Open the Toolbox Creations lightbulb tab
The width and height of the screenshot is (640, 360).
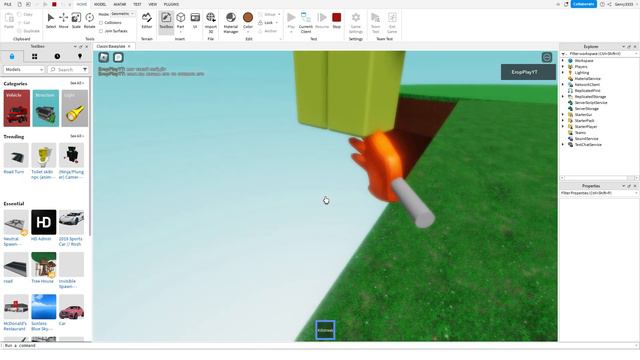[x=80, y=56]
